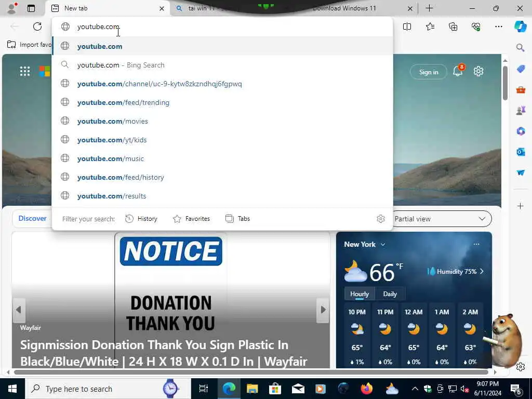Image resolution: width=532 pixels, height=399 pixels.
Task: Switch to the Download Windows 11 tab
Action: pos(344,8)
